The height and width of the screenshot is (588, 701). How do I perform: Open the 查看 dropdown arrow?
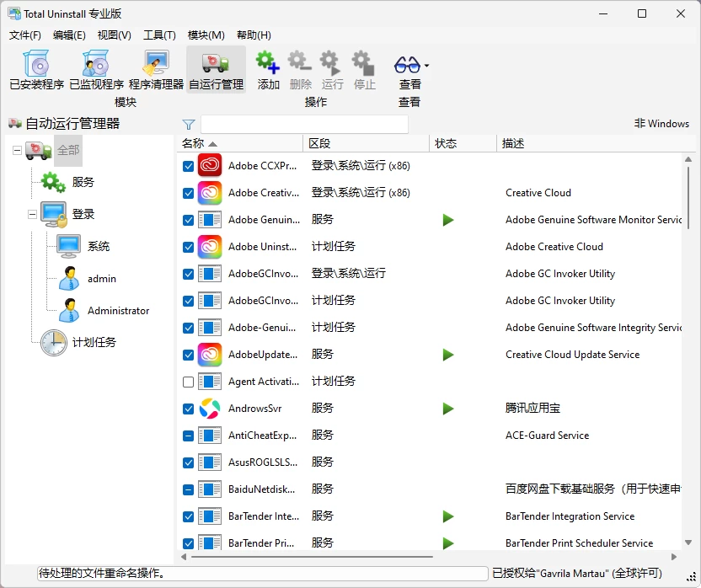[426, 66]
